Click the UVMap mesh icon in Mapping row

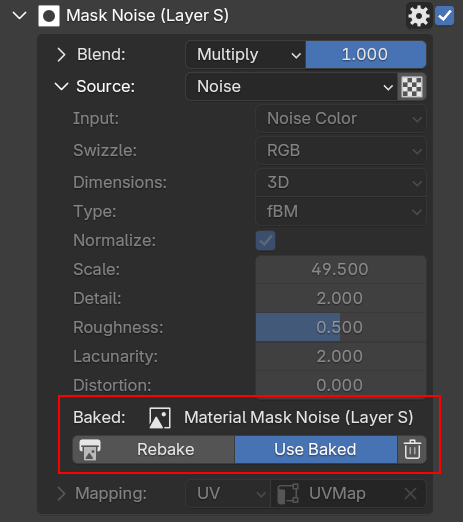(288, 494)
